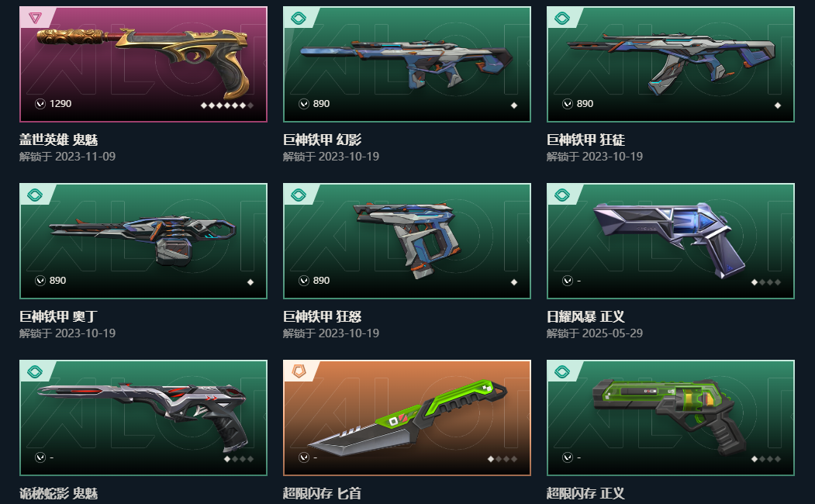
Task: Click the tier badge on 巨神铁甲 奥丁 card
Action: pyautogui.click(x=35, y=195)
